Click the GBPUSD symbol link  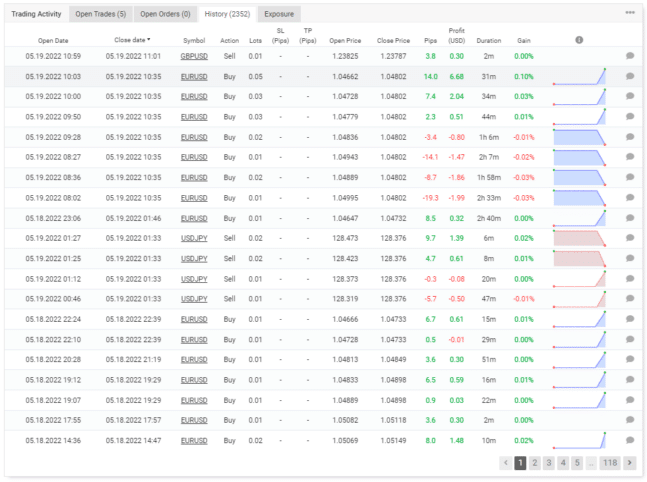tap(194, 56)
